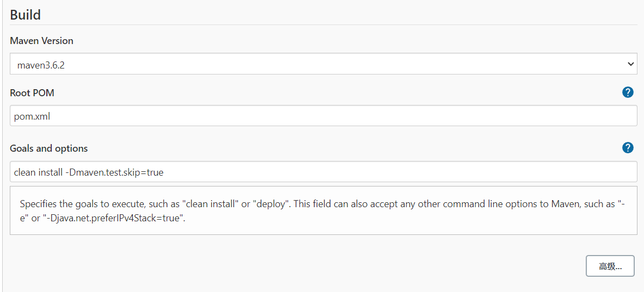644x292 pixels.
Task: Click the Build section heading
Action: 26,15
